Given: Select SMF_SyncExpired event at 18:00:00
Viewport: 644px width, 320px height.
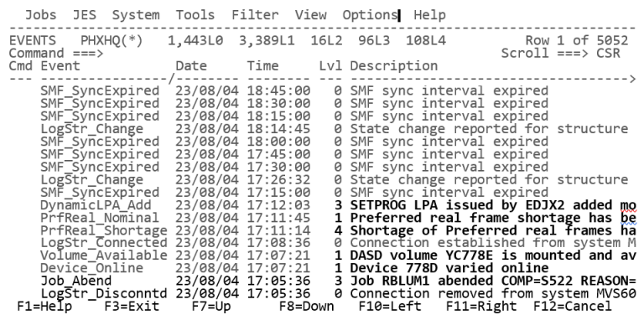Looking at the screenshot, I should coord(100,142).
